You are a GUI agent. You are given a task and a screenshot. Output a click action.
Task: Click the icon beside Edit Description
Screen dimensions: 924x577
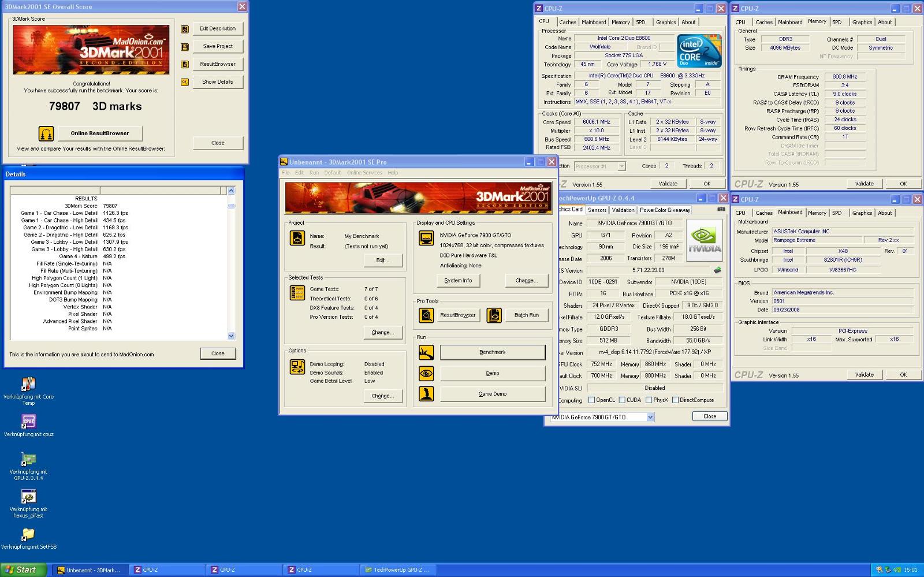185,29
